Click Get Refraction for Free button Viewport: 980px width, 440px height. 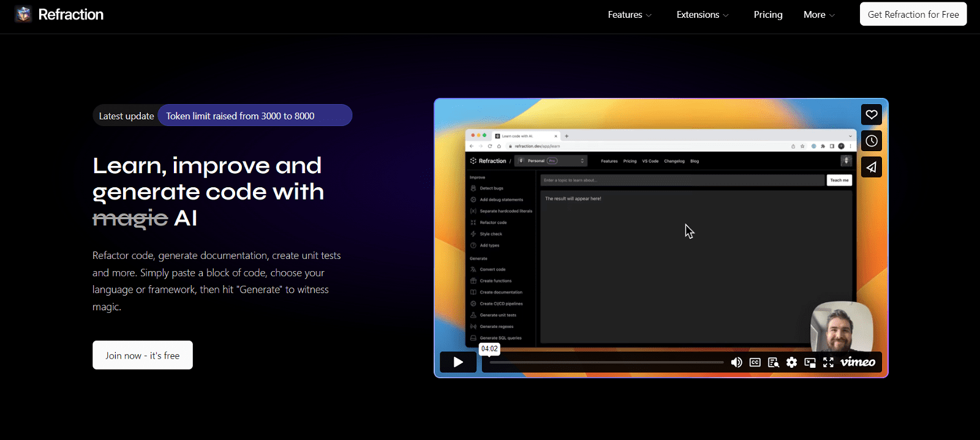tap(913, 14)
